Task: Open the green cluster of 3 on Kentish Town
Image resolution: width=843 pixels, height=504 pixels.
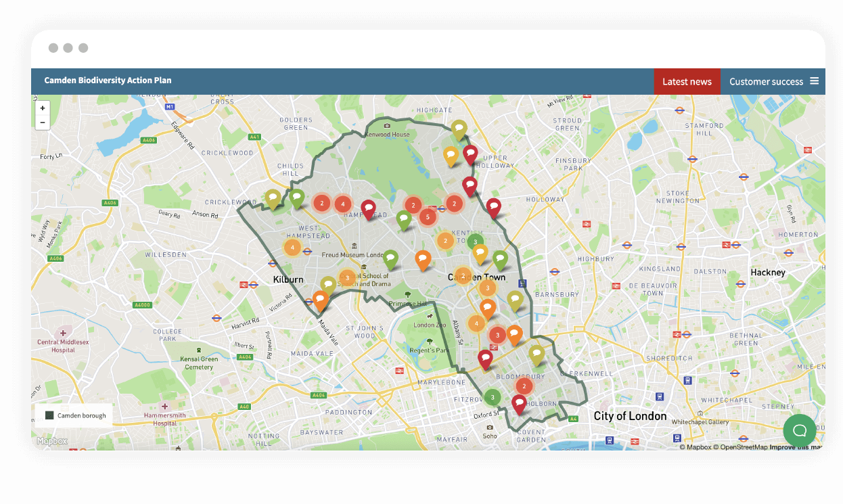Action: 476,242
